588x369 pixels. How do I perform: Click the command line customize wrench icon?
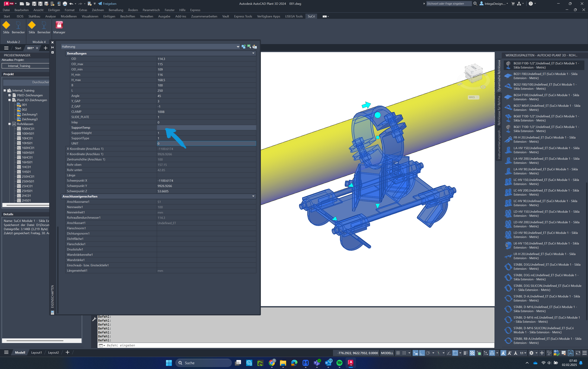[x=94, y=319]
